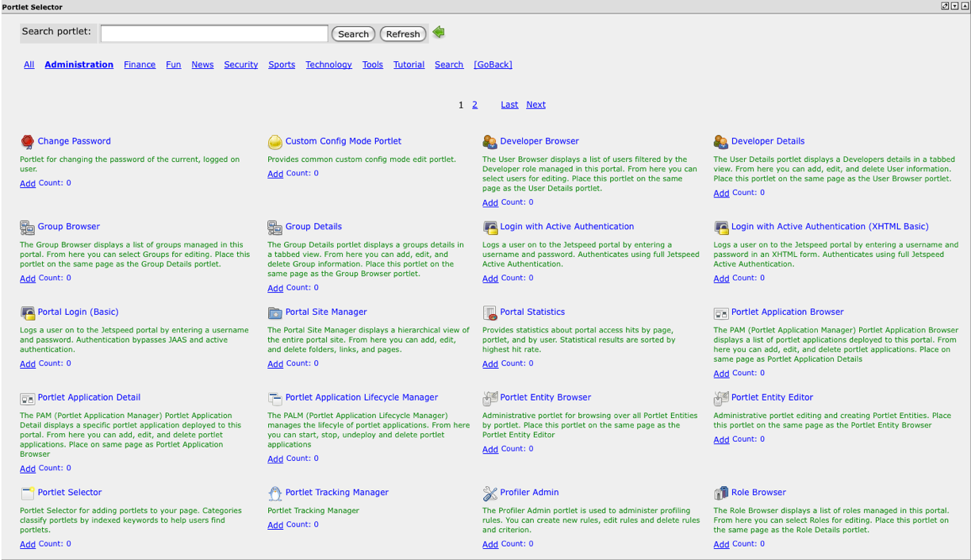The height and width of the screenshot is (560, 971).
Task: Click the Portal Statistics portlet icon
Action: (x=489, y=313)
